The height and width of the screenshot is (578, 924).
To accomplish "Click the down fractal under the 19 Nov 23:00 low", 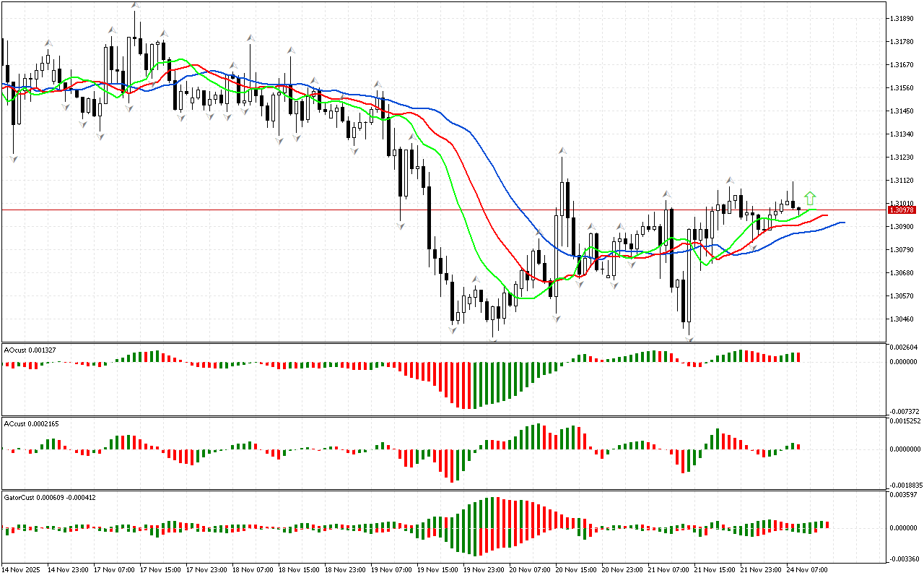I will [494, 340].
